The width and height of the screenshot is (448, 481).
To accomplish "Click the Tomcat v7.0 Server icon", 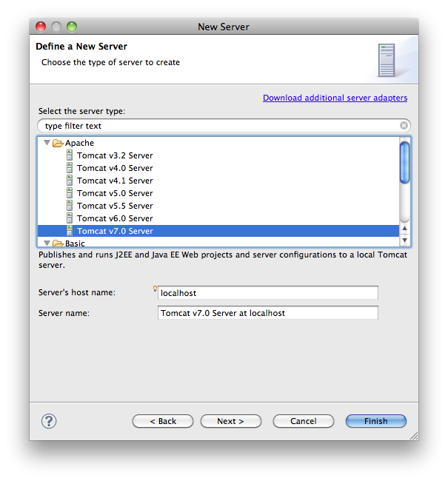I will click(70, 231).
